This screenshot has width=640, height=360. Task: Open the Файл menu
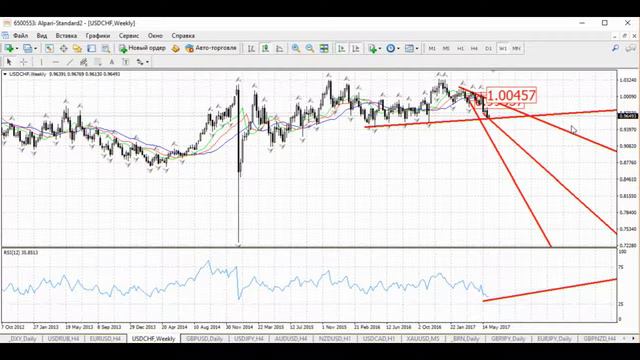(20, 36)
